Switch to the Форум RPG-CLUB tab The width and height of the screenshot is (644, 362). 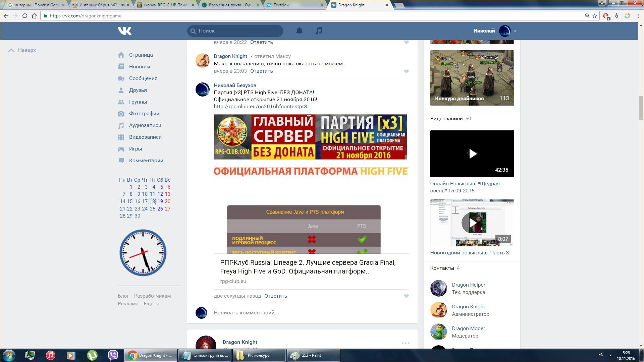pos(165,5)
